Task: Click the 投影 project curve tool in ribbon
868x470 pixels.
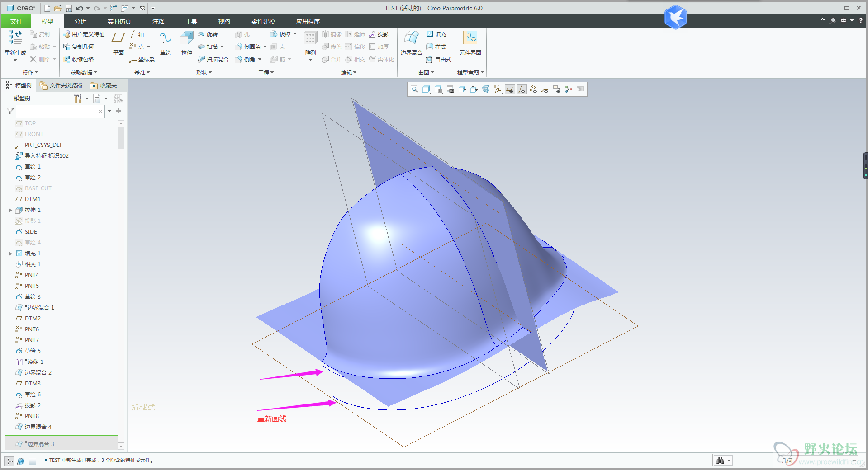Action: 379,34
